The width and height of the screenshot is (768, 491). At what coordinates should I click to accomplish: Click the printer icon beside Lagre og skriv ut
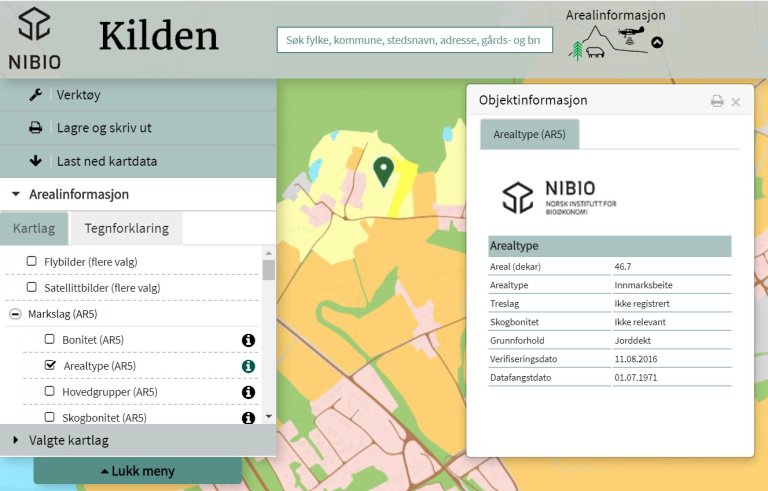coord(35,128)
